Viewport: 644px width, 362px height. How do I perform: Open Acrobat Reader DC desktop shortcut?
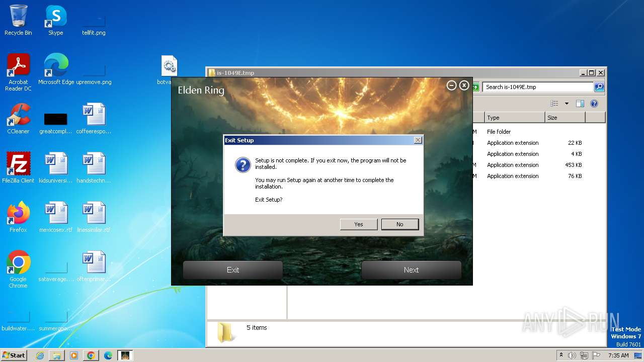[x=18, y=73]
